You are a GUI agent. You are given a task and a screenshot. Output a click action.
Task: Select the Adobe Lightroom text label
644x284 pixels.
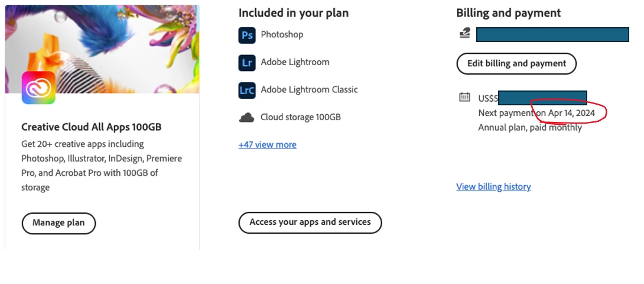295,62
